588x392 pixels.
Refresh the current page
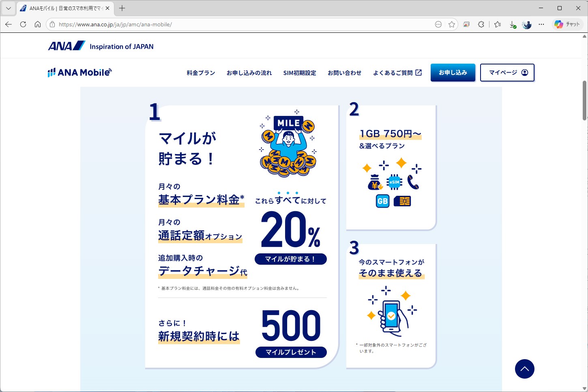pyautogui.click(x=23, y=24)
